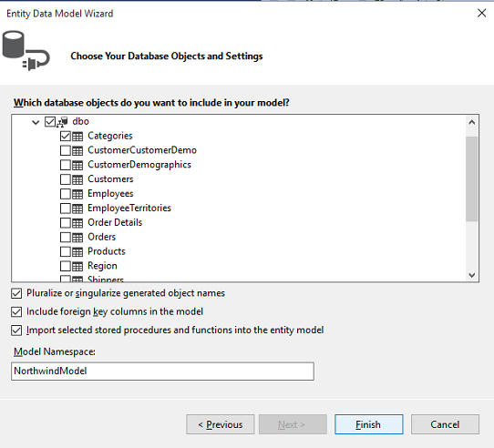494x448 pixels.
Task: Select the EmployeeTerritories tree item
Action: (129, 209)
